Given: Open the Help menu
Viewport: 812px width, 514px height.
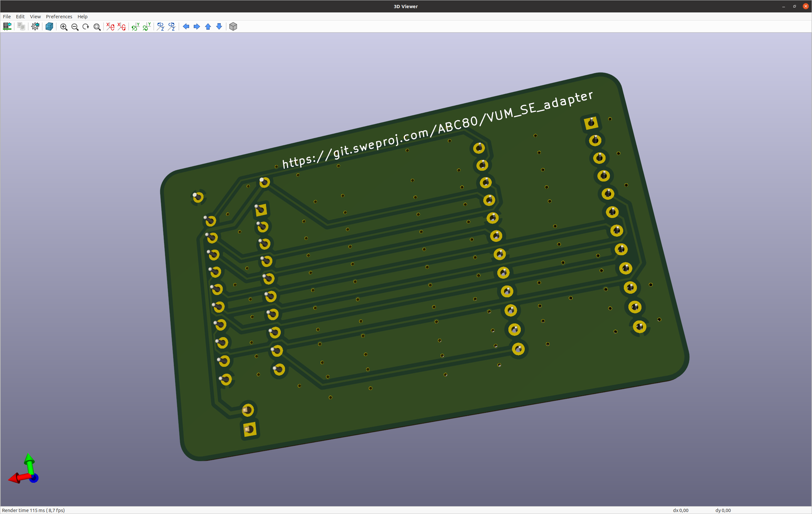Looking at the screenshot, I should (x=82, y=17).
